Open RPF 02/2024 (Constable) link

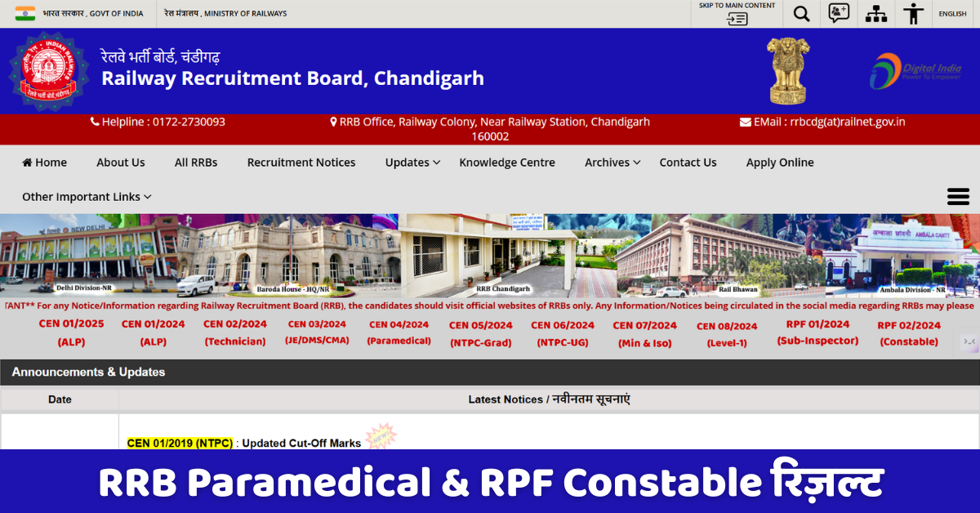[x=909, y=333]
